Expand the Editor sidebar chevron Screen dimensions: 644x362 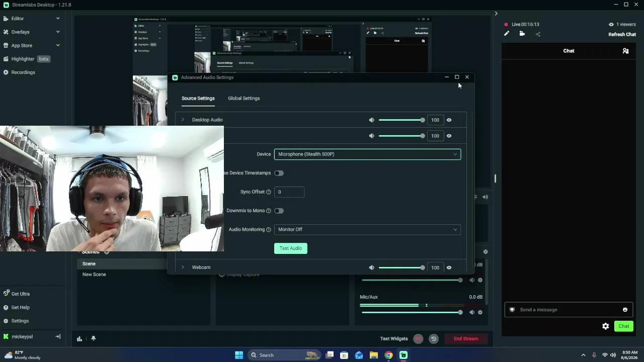coord(58,19)
